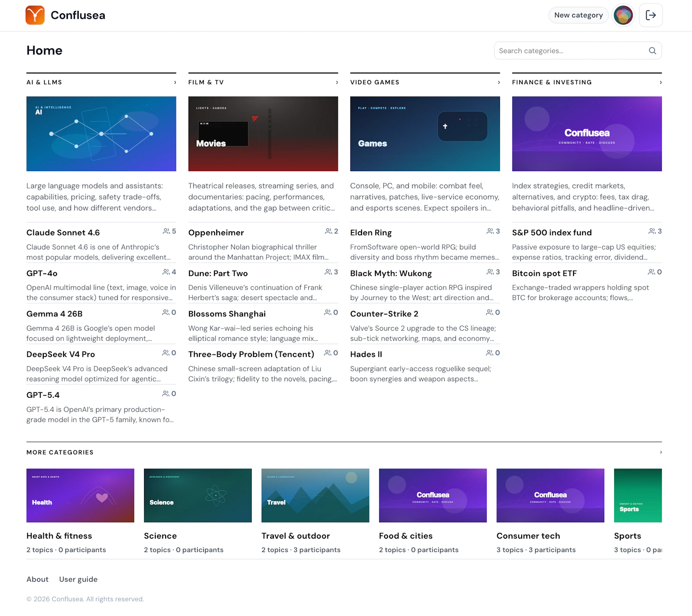Click participants icon beside GPT-5.4
Viewport: 692px width, 616px height.
pos(166,393)
